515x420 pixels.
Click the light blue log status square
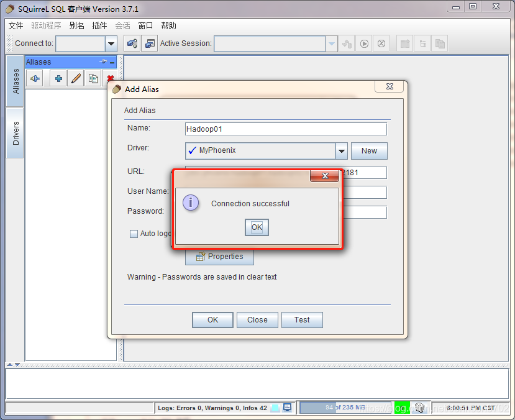(275, 408)
